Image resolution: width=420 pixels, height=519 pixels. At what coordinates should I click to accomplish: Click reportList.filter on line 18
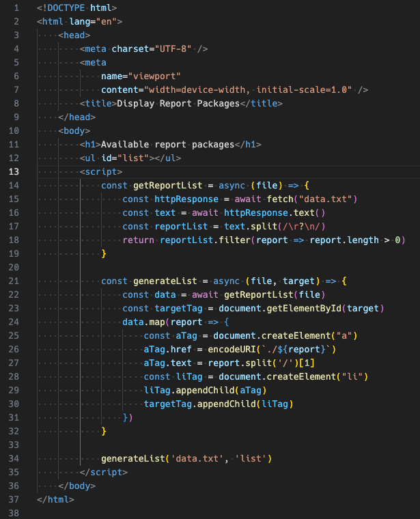pyautogui.click(x=205, y=240)
